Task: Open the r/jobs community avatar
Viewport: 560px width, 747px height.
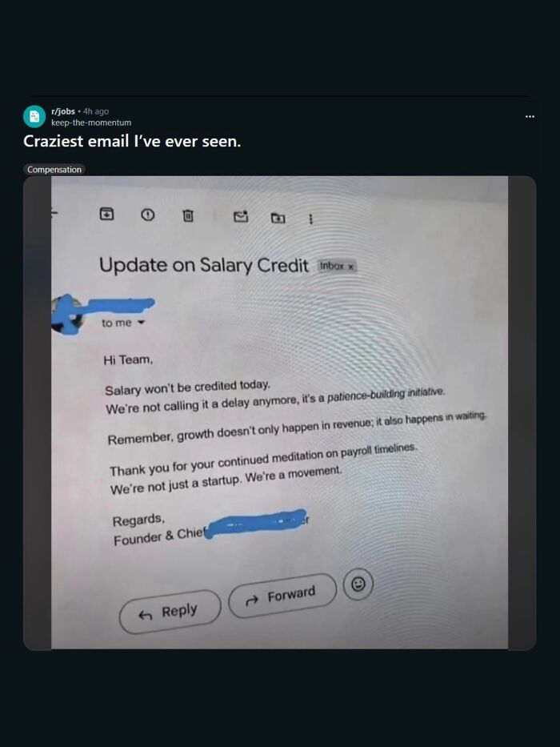Action: (34, 116)
